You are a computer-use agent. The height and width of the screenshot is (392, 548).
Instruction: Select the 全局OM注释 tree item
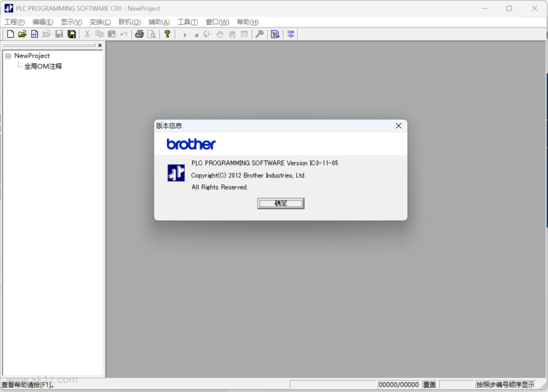tap(43, 66)
